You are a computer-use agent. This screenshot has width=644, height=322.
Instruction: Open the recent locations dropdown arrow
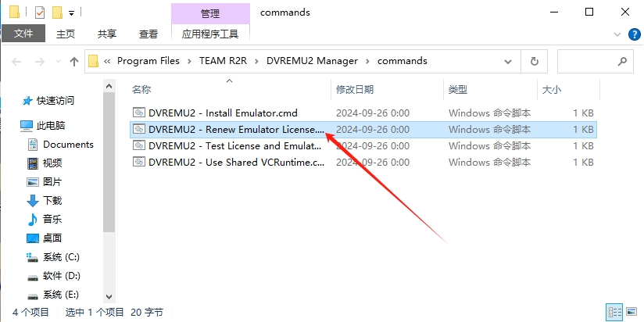(x=58, y=62)
